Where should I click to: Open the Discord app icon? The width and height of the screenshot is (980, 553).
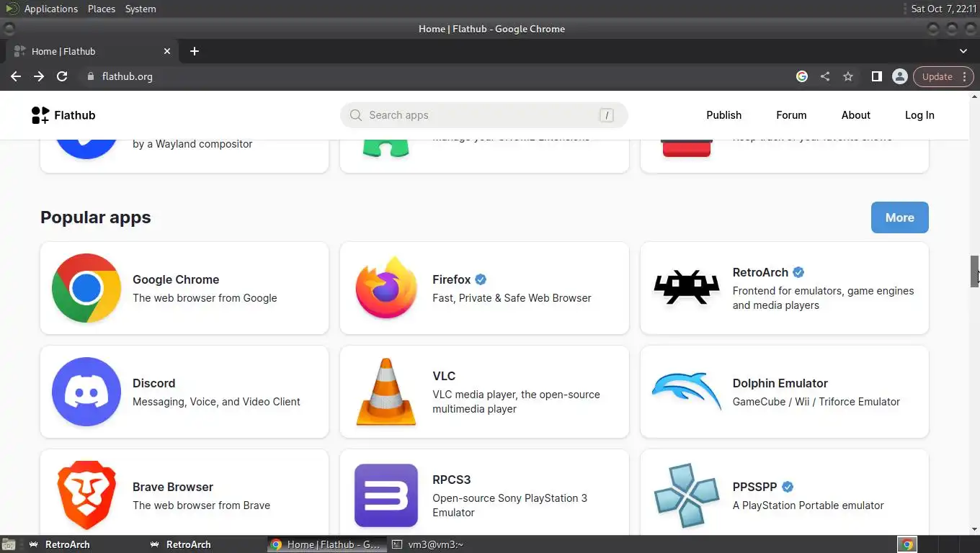point(86,392)
